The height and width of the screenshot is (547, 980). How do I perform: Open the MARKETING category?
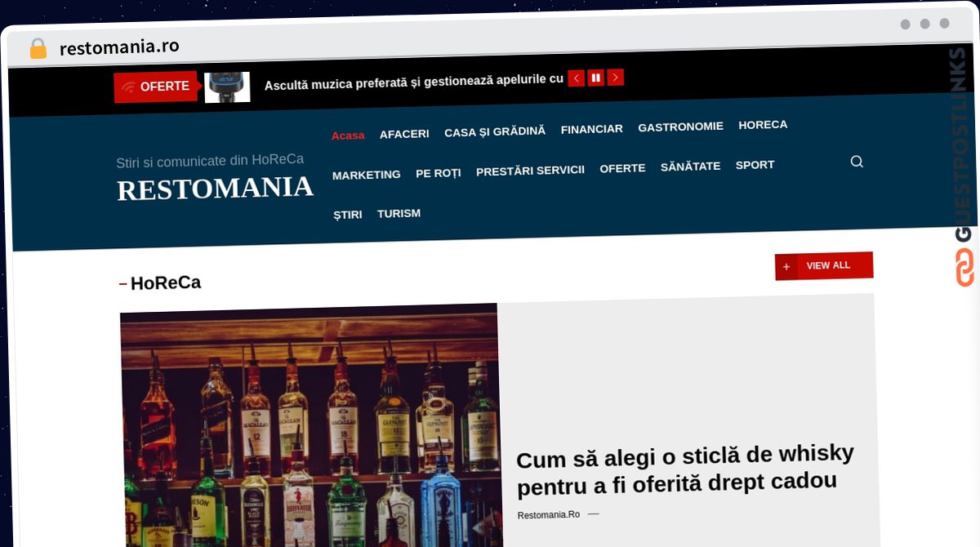tap(367, 175)
